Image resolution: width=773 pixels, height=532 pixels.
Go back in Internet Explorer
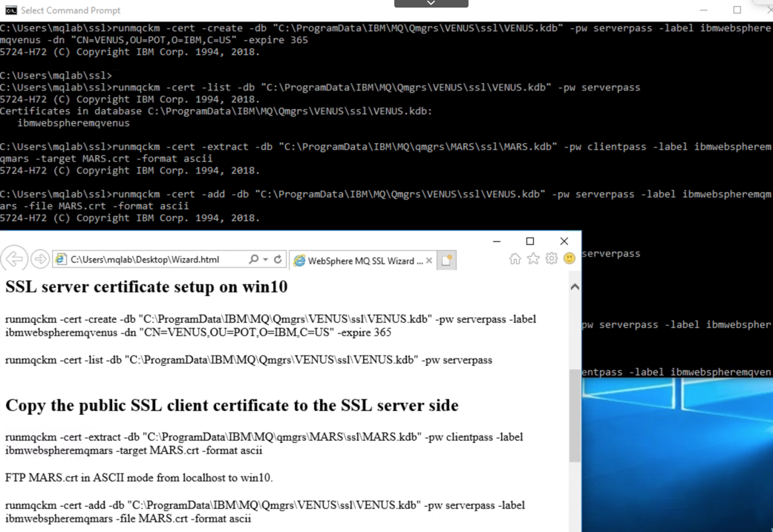pos(14,258)
